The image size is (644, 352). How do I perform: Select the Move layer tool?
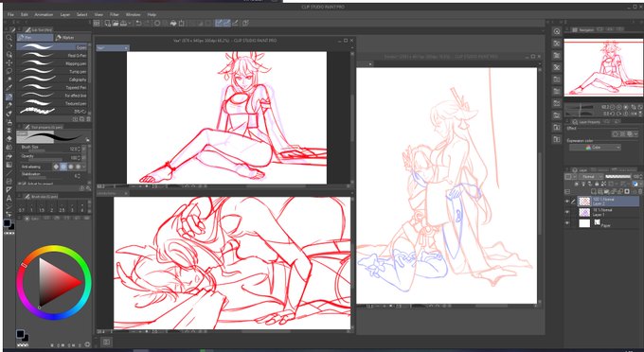coord(9,62)
